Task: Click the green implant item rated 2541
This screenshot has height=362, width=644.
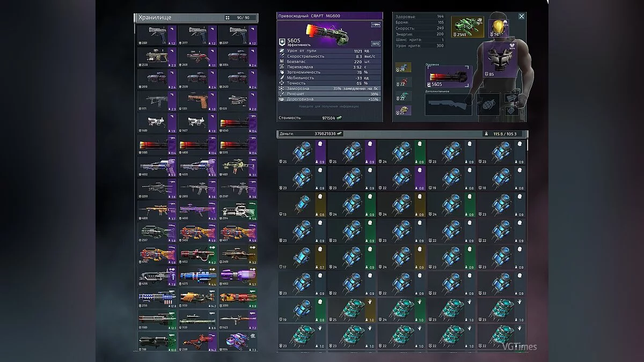Action: coord(467,27)
